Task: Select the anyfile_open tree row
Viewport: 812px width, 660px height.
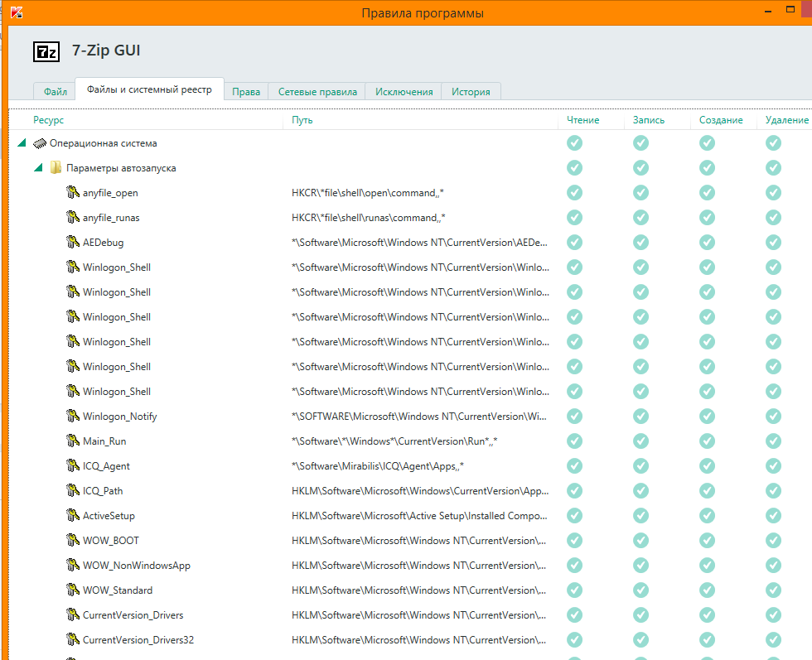Action: click(409, 193)
